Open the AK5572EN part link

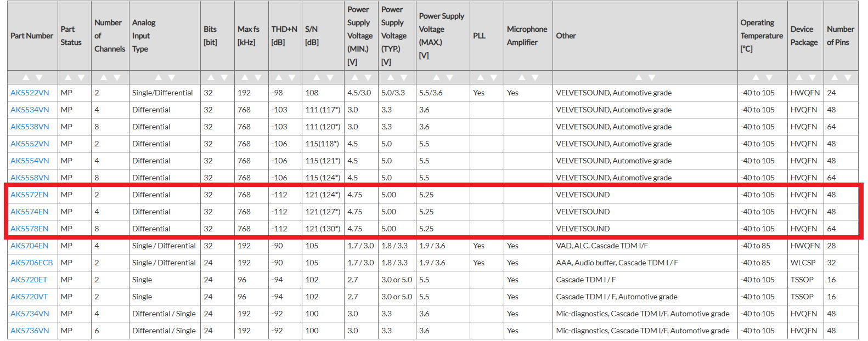pyautogui.click(x=30, y=195)
